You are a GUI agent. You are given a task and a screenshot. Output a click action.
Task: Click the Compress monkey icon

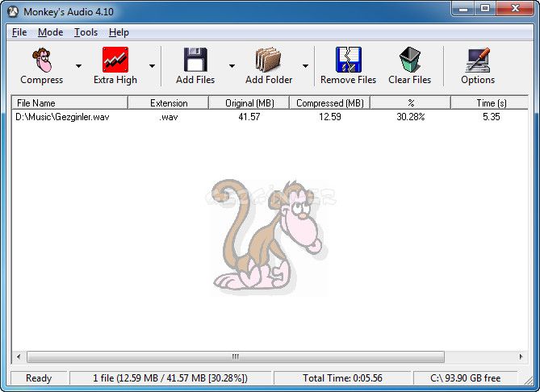42,60
